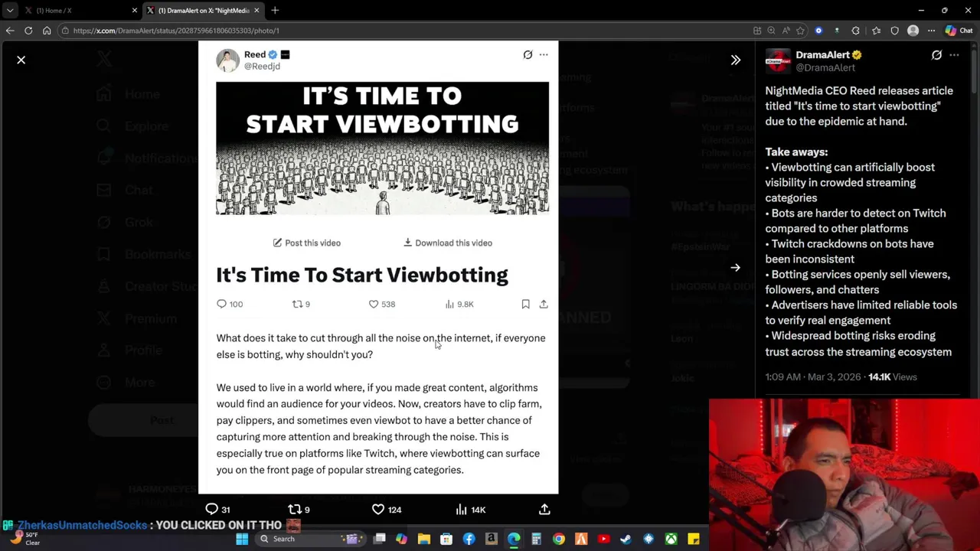980x551 pixels.
Task: View article analytics showing 9.8K
Action: point(459,304)
